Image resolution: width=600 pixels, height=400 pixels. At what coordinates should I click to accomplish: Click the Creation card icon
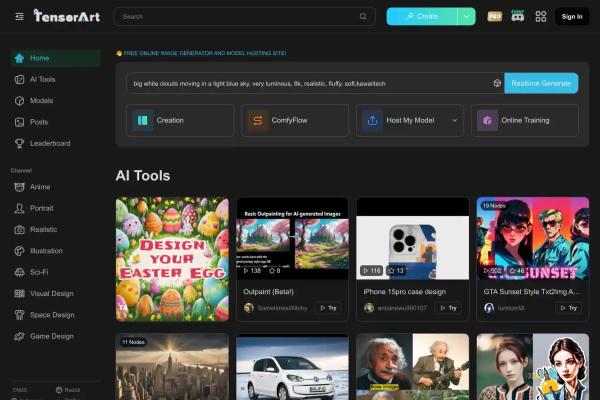point(142,120)
